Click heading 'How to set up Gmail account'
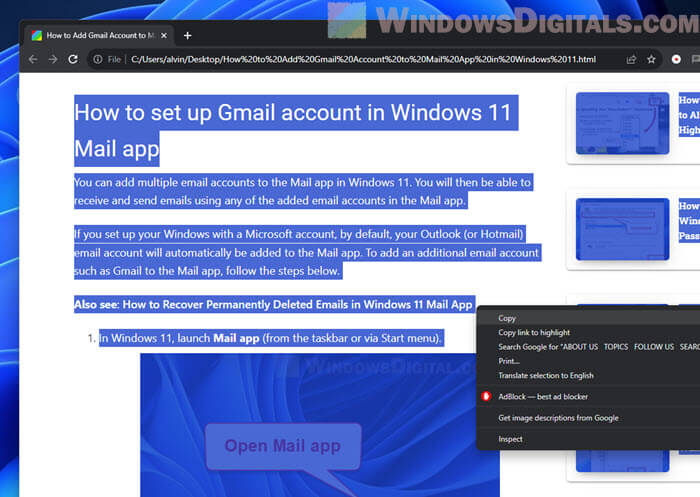This screenshot has height=497, width=700. 296,130
